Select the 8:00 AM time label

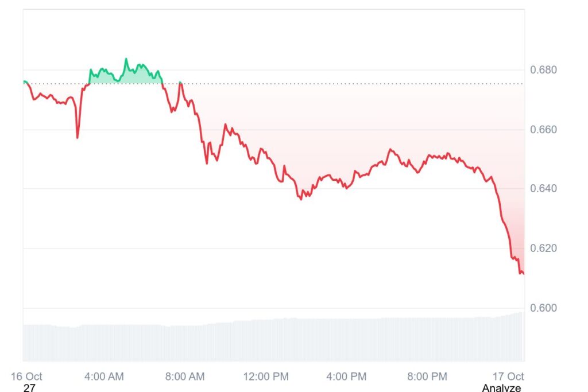pyautogui.click(x=185, y=377)
